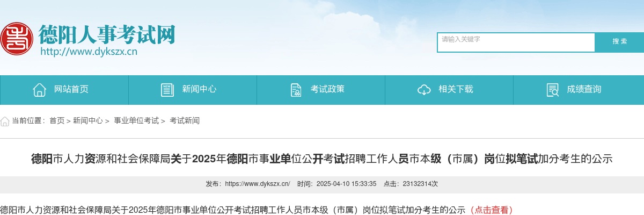Screen dimensions: 644x215
Task: Follow the 新闻中心 breadcrumb link
Action: pos(88,121)
